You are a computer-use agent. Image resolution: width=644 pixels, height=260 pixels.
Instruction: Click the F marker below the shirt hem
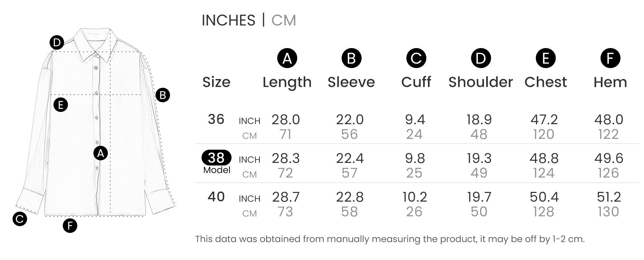click(70, 225)
